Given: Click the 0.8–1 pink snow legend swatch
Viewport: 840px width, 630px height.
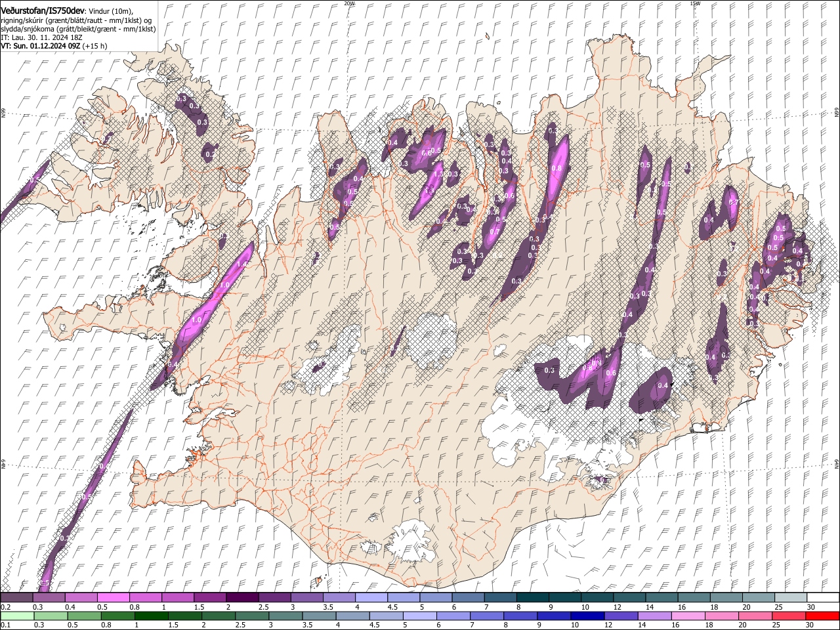Looking at the screenshot, I should tap(146, 597).
